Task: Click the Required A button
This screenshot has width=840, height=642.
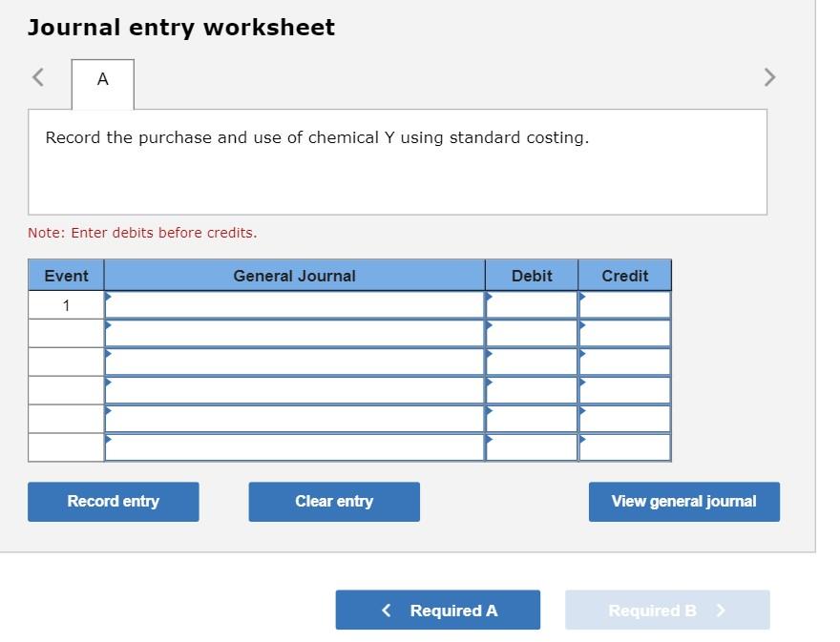Action: click(437, 610)
